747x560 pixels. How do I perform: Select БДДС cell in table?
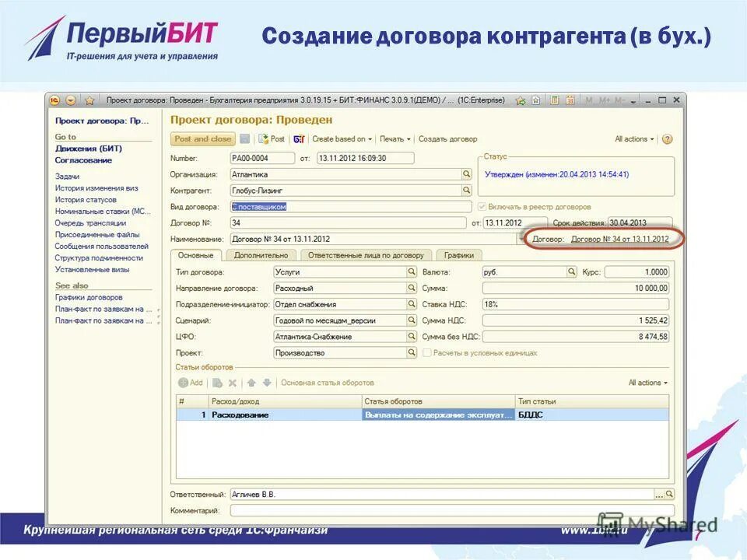point(591,415)
